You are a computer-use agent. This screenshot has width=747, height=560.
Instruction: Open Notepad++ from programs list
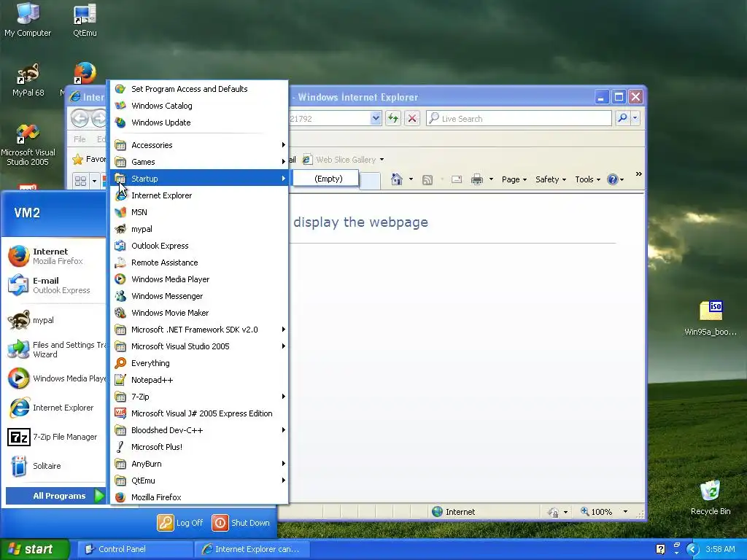pos(199,379)
